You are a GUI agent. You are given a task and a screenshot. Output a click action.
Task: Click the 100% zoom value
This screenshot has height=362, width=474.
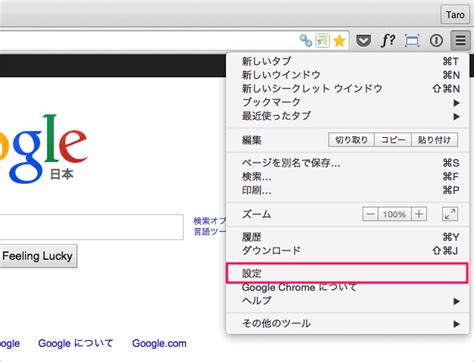click(x=395, y=214)
